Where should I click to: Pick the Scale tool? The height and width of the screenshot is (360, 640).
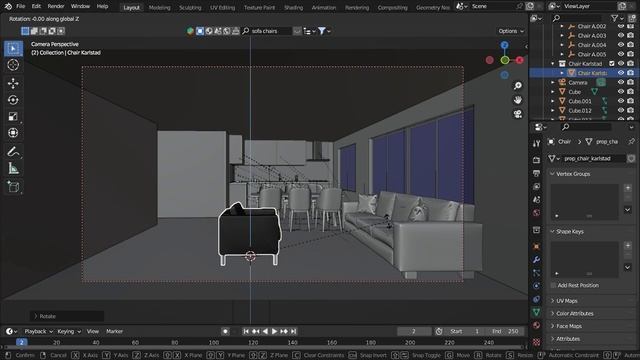[13, 117]
